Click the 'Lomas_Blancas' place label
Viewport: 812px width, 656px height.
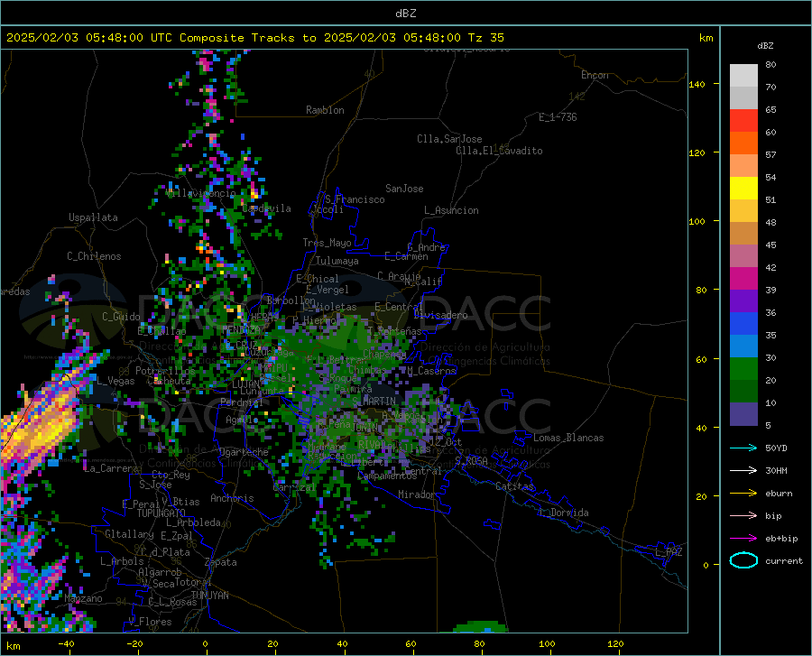pyautogui.click(x=568, y=438)
